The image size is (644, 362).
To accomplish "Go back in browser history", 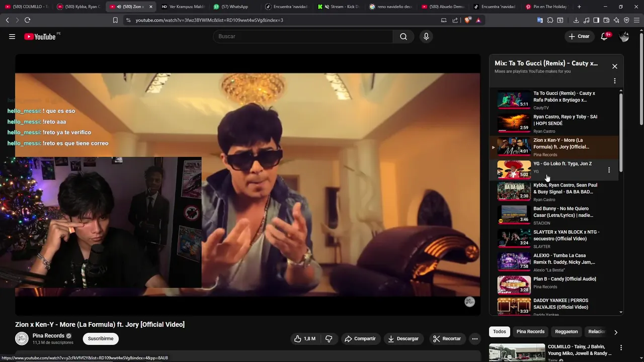I will pos(7,20).
